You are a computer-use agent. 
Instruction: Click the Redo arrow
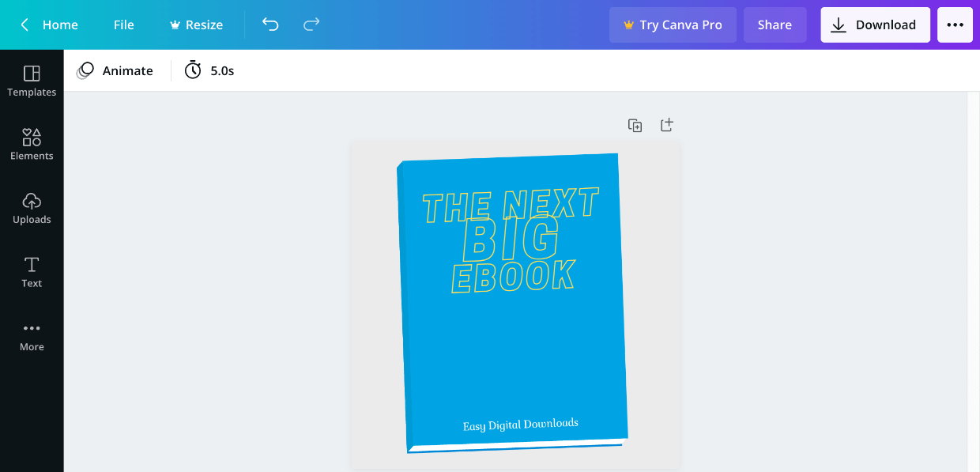click(311, 25)
